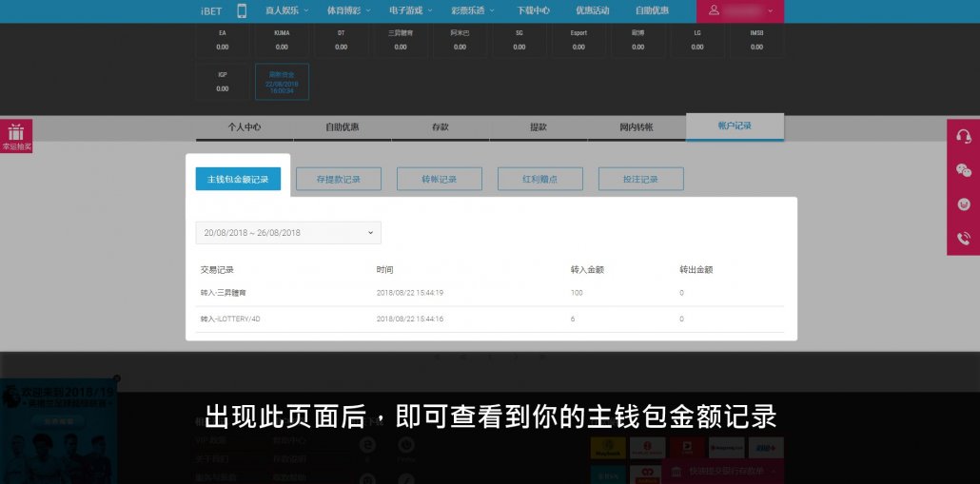Click the 转帐记录 button

(440, 179)
